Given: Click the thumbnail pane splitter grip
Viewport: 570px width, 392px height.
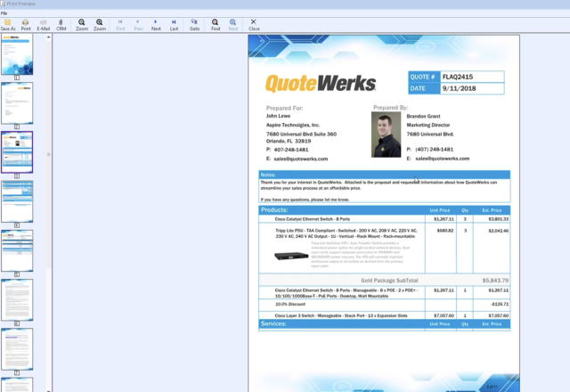Looking at the screenshot, I should click(48, 154).
